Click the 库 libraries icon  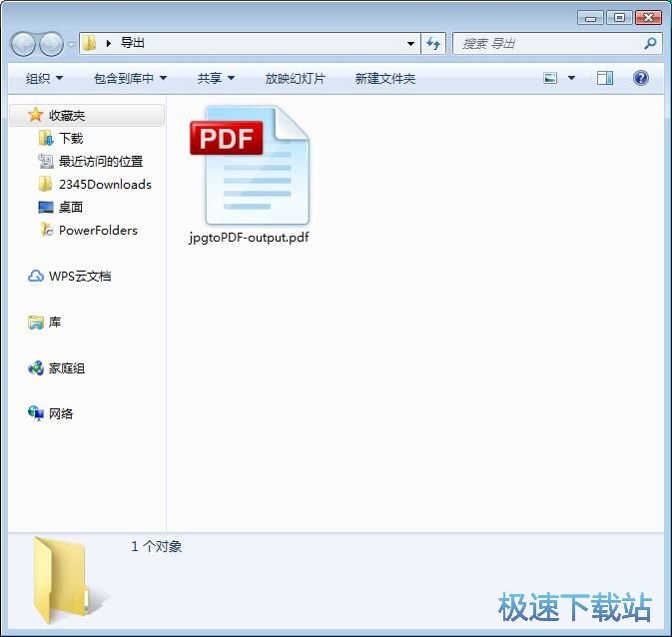coord(36,321)
